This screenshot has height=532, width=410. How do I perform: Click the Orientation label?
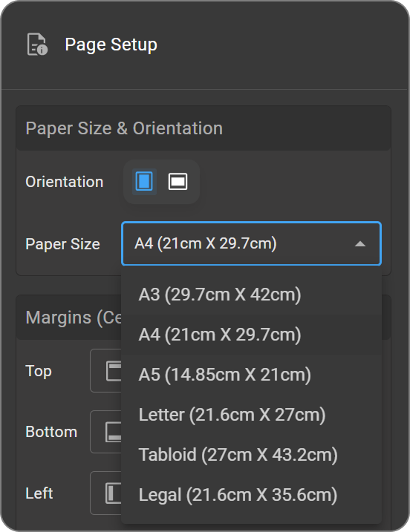[x=64, y=182]
